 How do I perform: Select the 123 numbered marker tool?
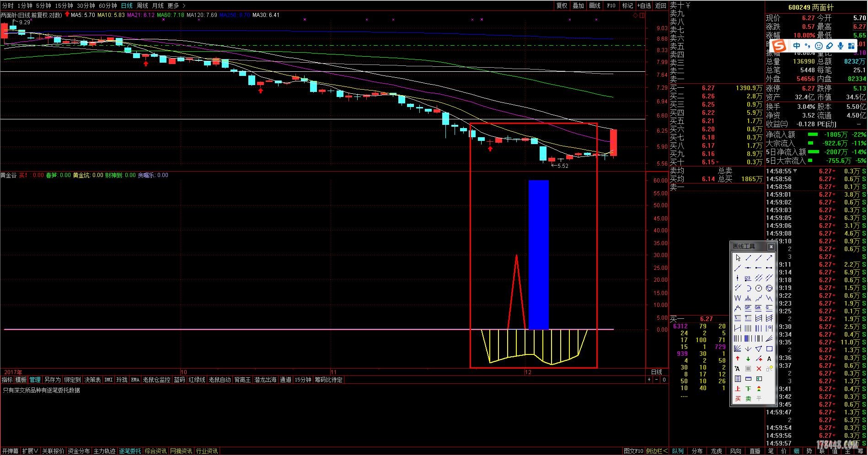pos(748,278)
